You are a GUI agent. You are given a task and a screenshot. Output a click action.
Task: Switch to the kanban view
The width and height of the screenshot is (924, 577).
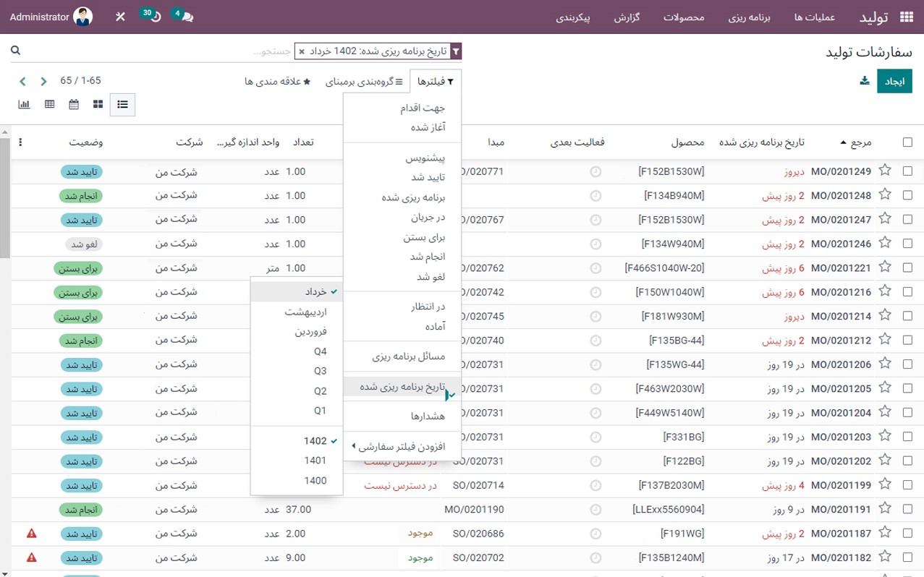(97, 104)
